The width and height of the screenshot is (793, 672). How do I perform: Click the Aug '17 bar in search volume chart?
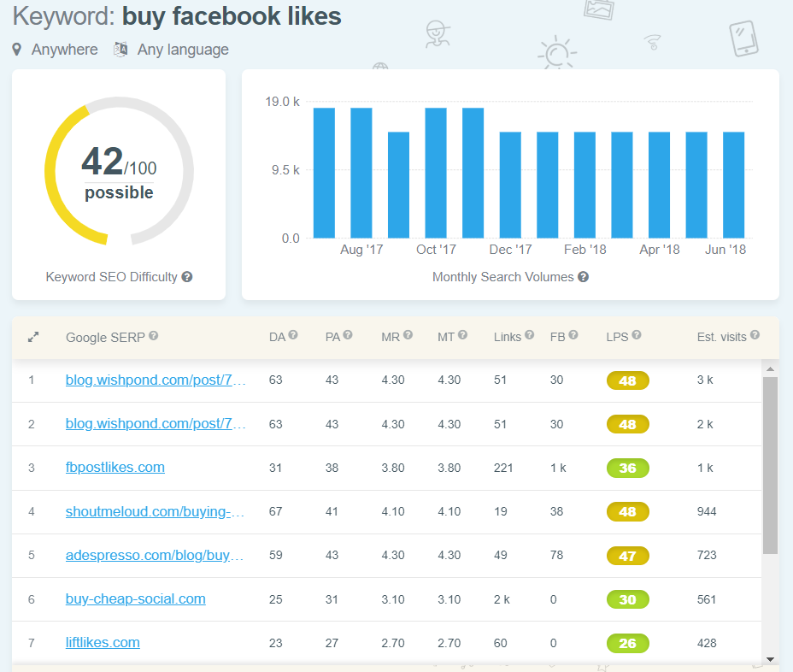coord(361,173)
